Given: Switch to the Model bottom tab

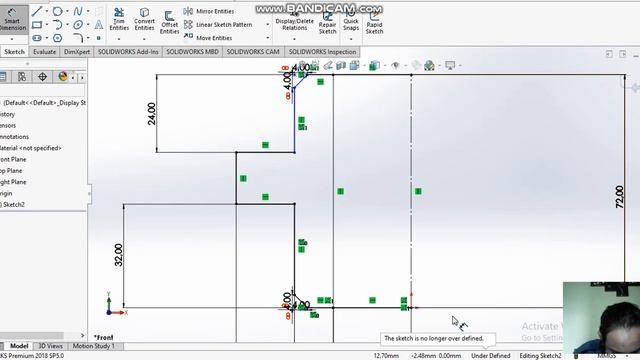Looking at the screenshot, I should pyautogui.click(x=18, y=346).
